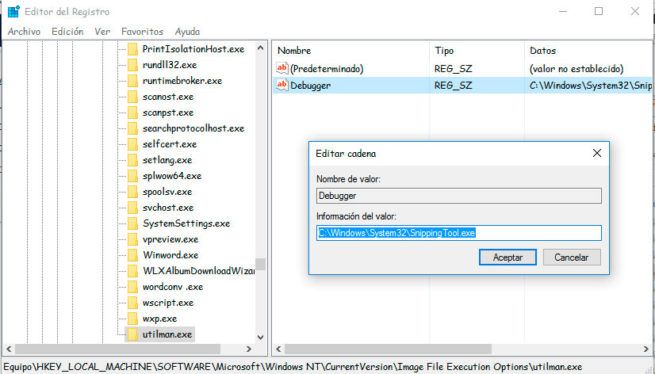655x374 pixels.
Task: Click the (Predeterminado) string value icon
Action: (x=282, y=68)
